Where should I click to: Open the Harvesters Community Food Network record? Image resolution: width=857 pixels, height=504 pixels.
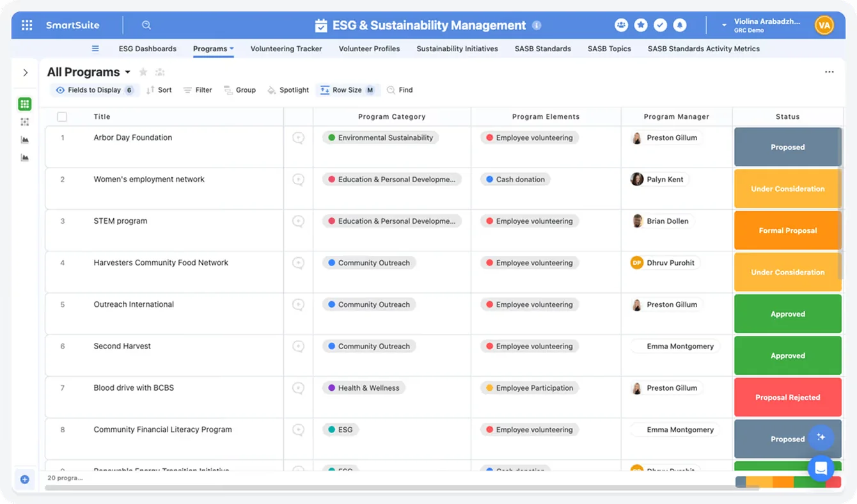click(x=161, y=263)
